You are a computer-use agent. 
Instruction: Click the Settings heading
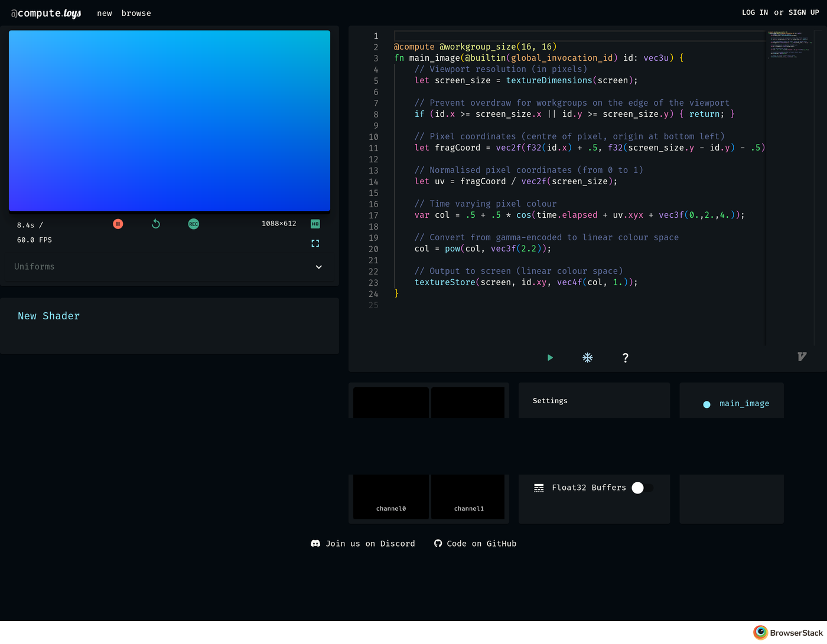click(x=550, y=401)
